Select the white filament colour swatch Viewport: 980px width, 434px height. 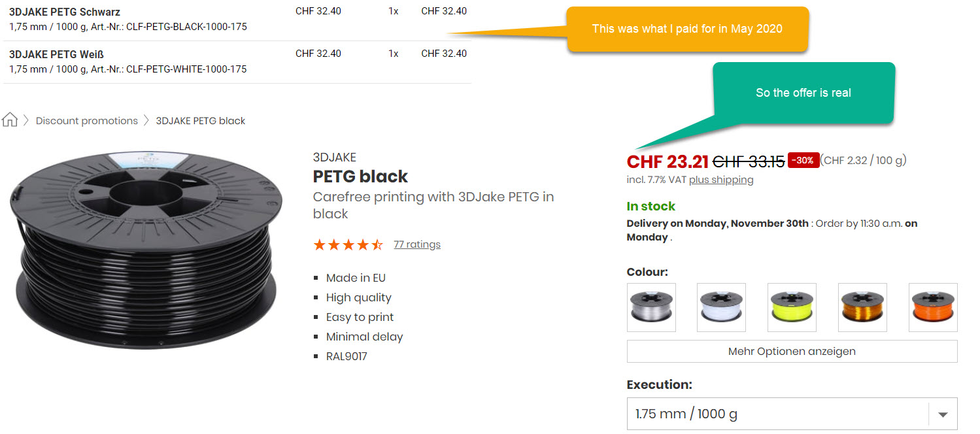point(721,307)
